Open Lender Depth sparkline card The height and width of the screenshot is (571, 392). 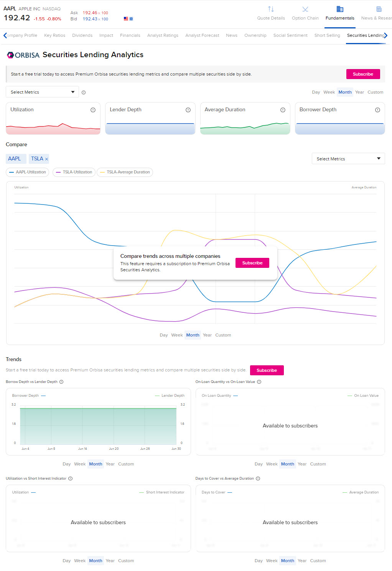(x=150, y=118)
